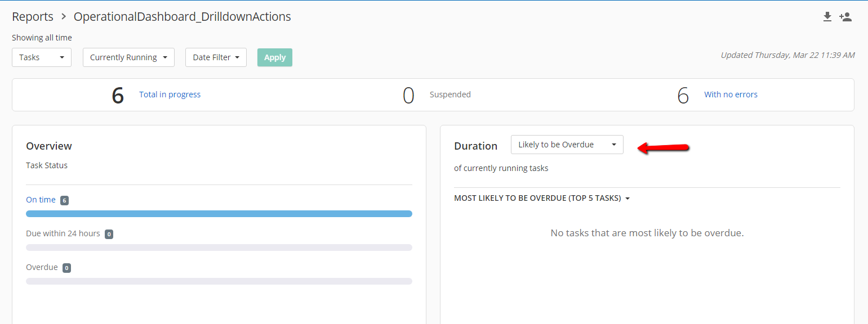
Task: Expand Most Likely To Be Overdue selector
Action: pyautogui.click(x=542, y=198)
